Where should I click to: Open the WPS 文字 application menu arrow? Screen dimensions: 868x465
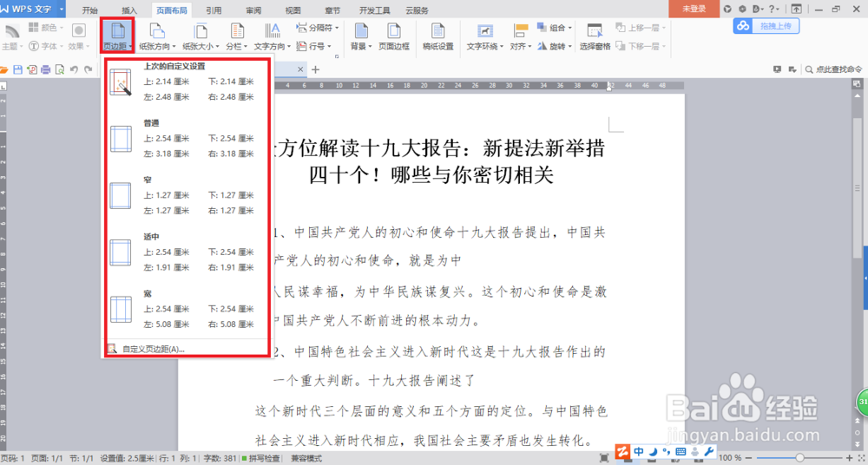click(61, 9)
